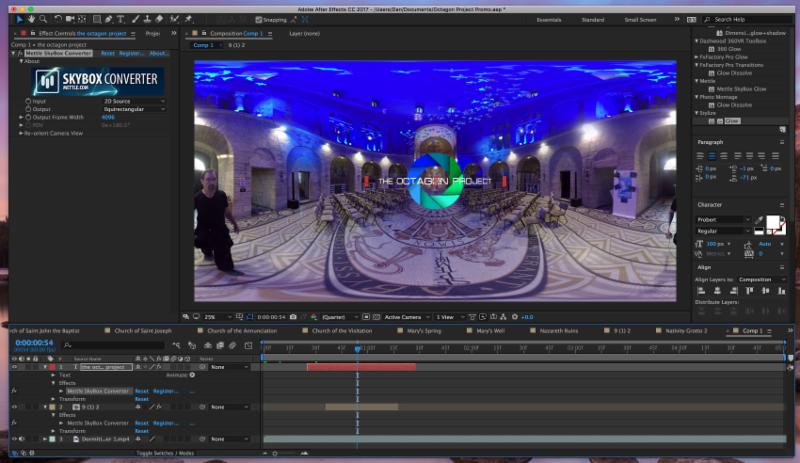Viewport: 800px width, 463px height.
Task: Click the white fill color swatch
Action: [773, 222]
